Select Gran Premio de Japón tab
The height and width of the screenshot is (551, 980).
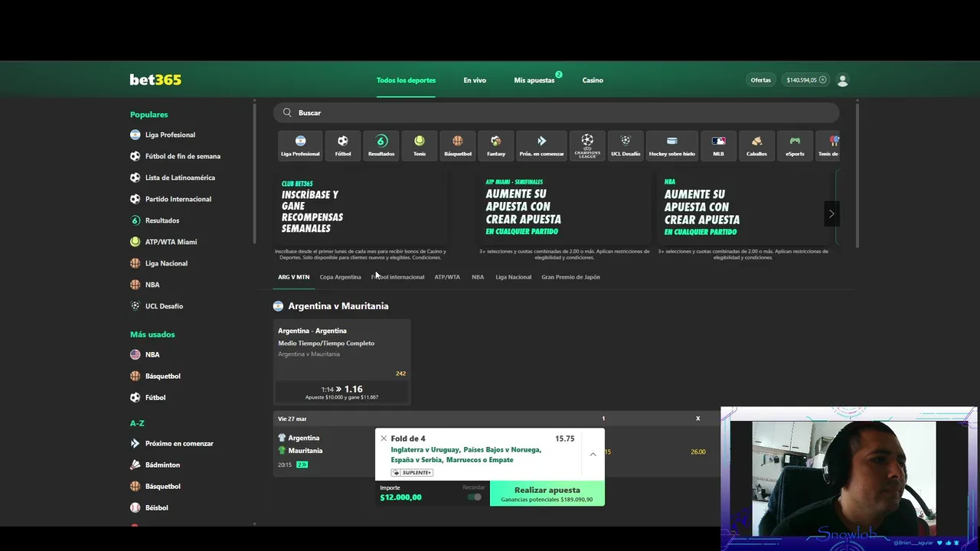point(570,277)
